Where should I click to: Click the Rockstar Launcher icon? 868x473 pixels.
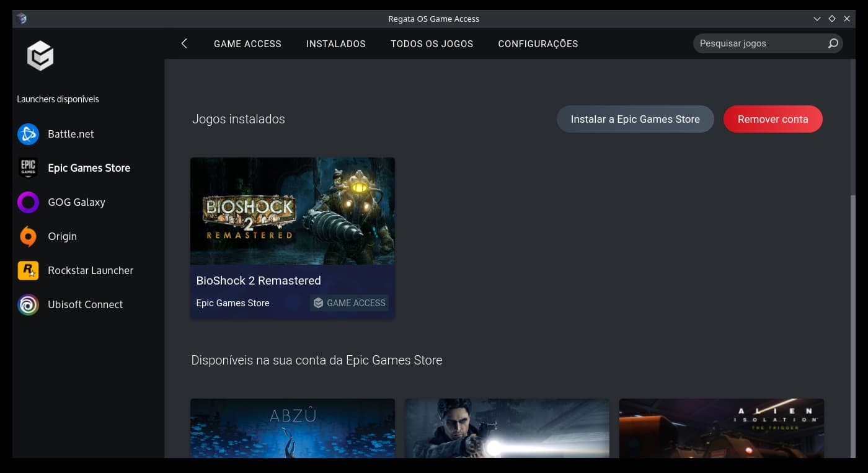(28, 270)
